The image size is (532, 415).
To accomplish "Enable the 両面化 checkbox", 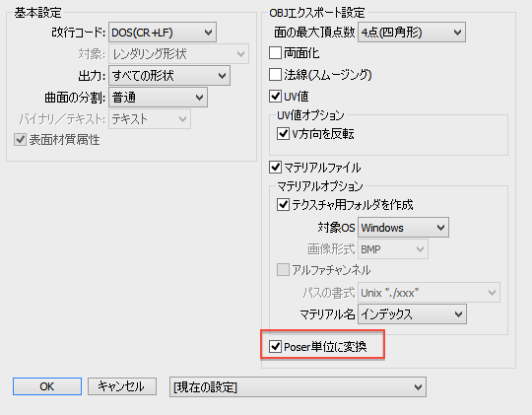I will (x=275, y=53).
